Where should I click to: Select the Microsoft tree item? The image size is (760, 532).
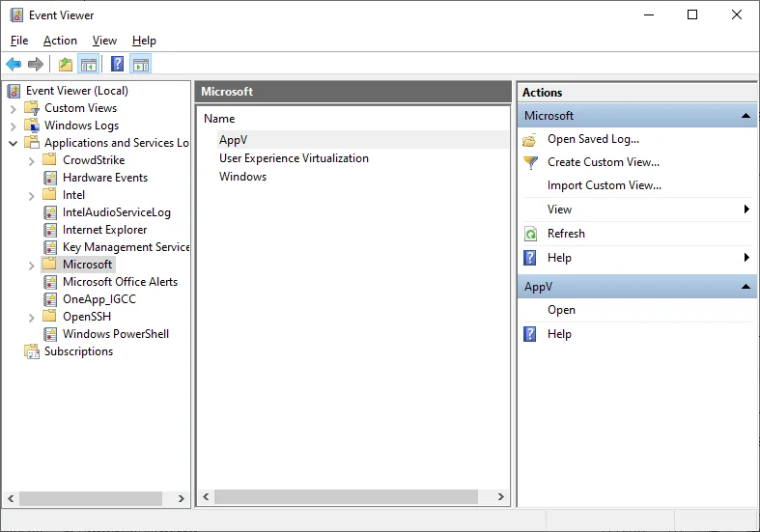[87, 265]
